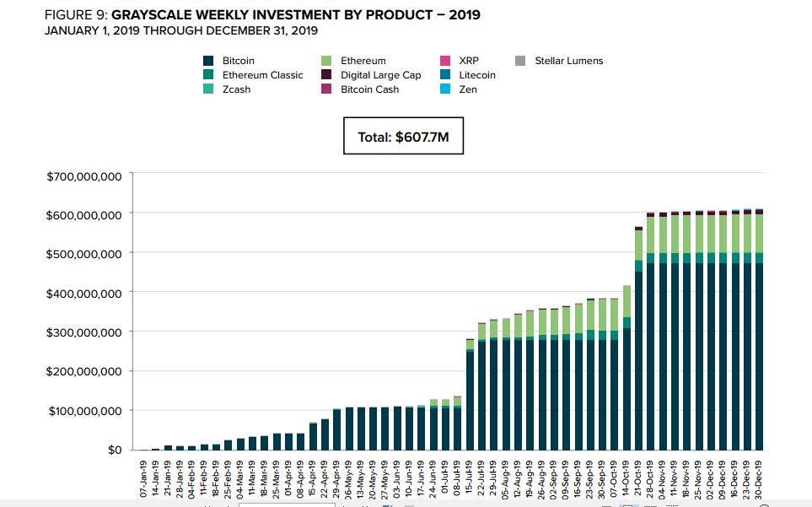Click the $0 y-axis label
The height and width of the screenshot is (507, 812).
(114, 450)
